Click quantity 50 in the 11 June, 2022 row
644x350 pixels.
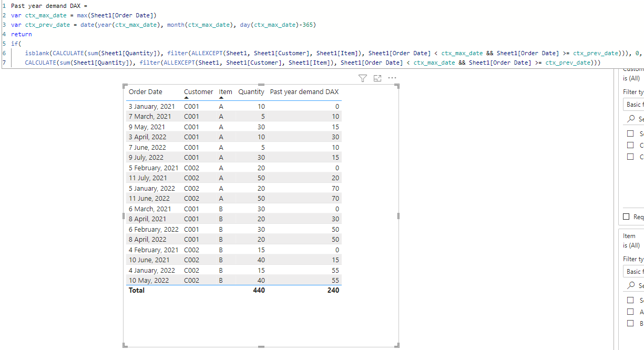pyautogui.click(x=261, y=199)
